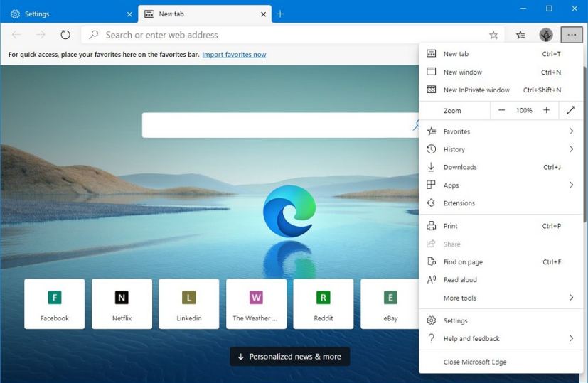Open a New InPrivate window from menu
Screen dimensions: 588x383
501,90
